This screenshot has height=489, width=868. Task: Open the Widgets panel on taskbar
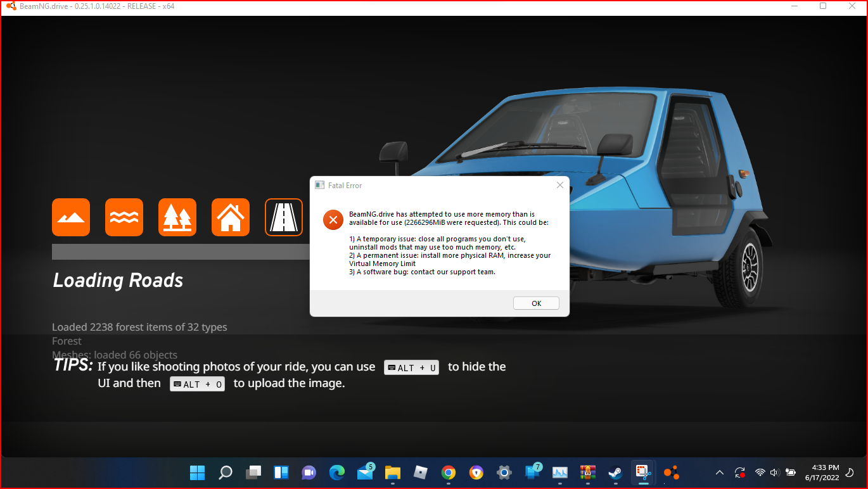[281, 473]
